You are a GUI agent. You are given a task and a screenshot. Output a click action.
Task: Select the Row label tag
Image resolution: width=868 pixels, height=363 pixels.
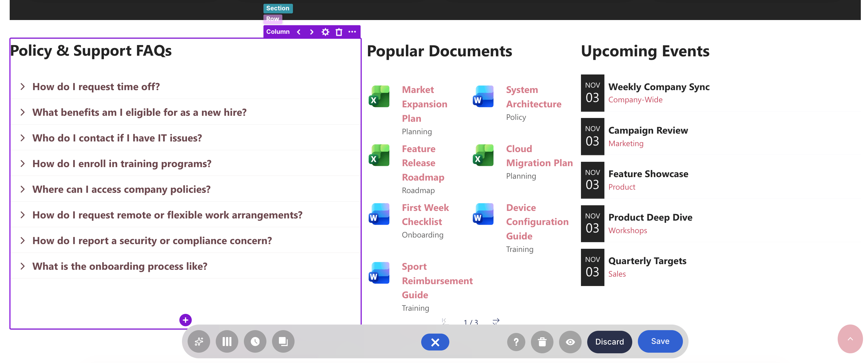[273, 18]
